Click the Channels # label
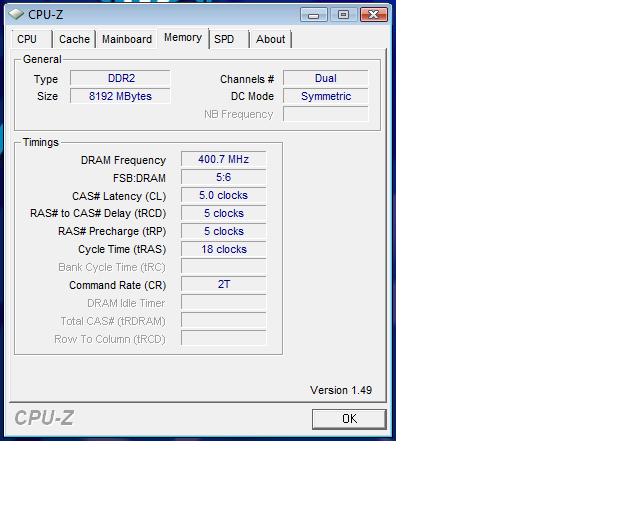Viewport: 640px width, 512px height. pos(247,79)
